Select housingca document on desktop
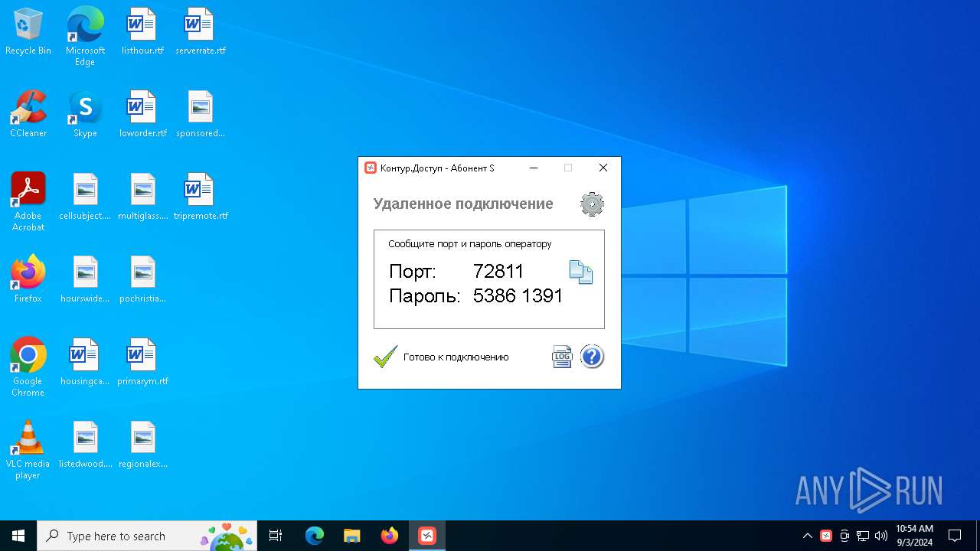This screenshot has height=551, width=980. pyautogui.click(x=85, y=363)
